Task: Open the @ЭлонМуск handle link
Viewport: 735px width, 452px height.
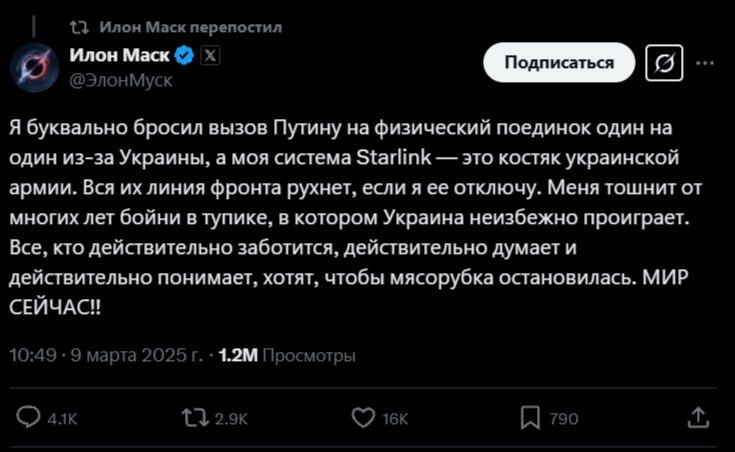Action: point(121,80)
